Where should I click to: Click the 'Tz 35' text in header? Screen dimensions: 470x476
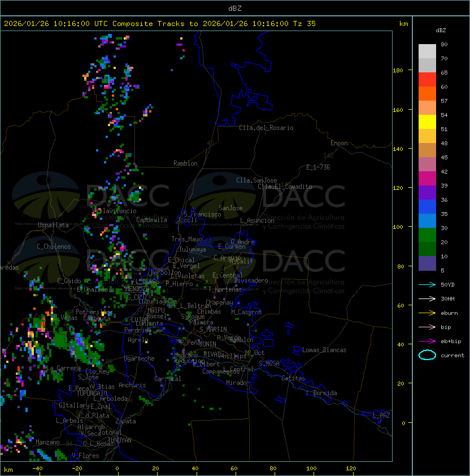[304, 24]
